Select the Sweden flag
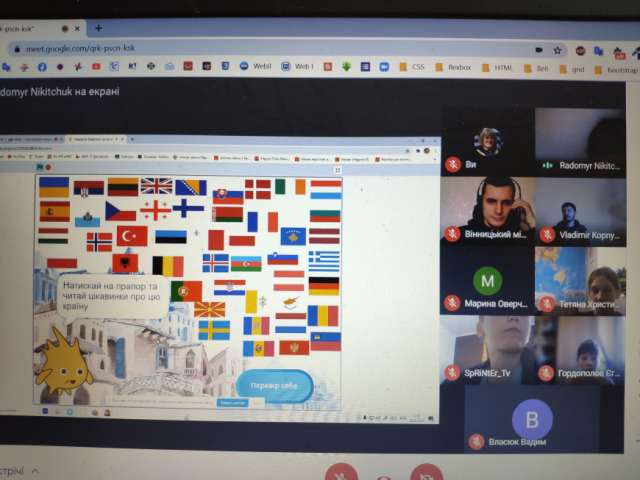The image size is (640, 480). (213, 329)
